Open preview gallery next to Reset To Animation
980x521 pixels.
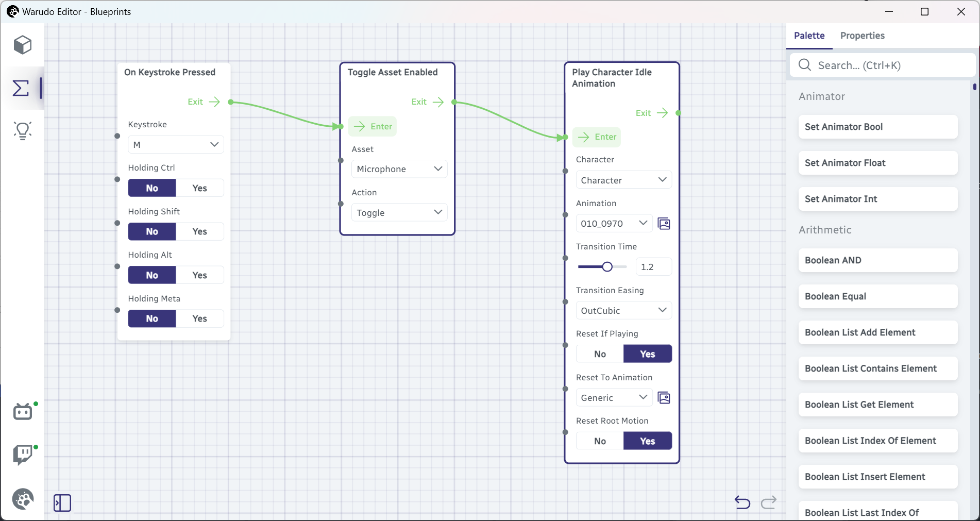coord(664,398)
